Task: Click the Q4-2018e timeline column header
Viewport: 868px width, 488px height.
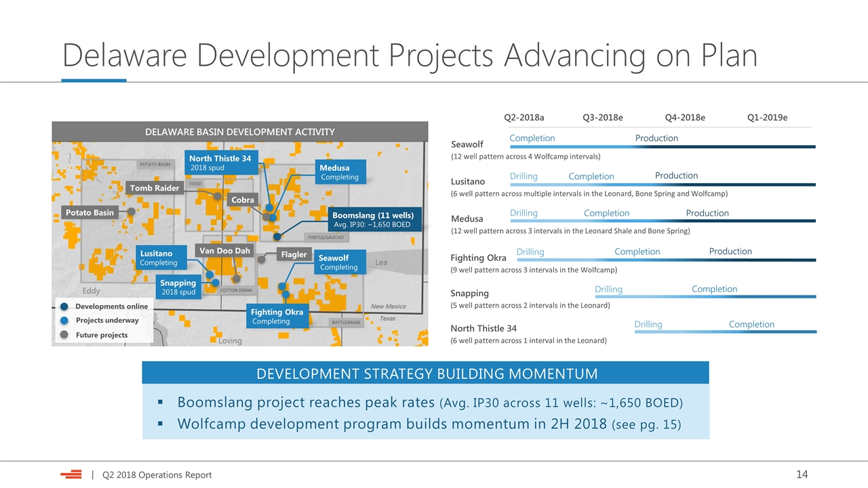Action: pyautogui.click(x=685, y=117)
